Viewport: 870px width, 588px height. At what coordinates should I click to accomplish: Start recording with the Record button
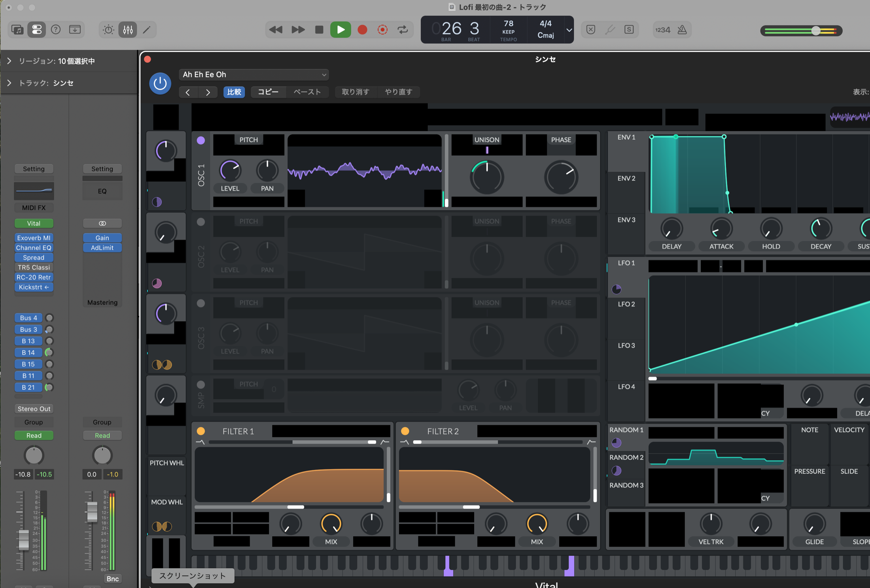point(362,30)
